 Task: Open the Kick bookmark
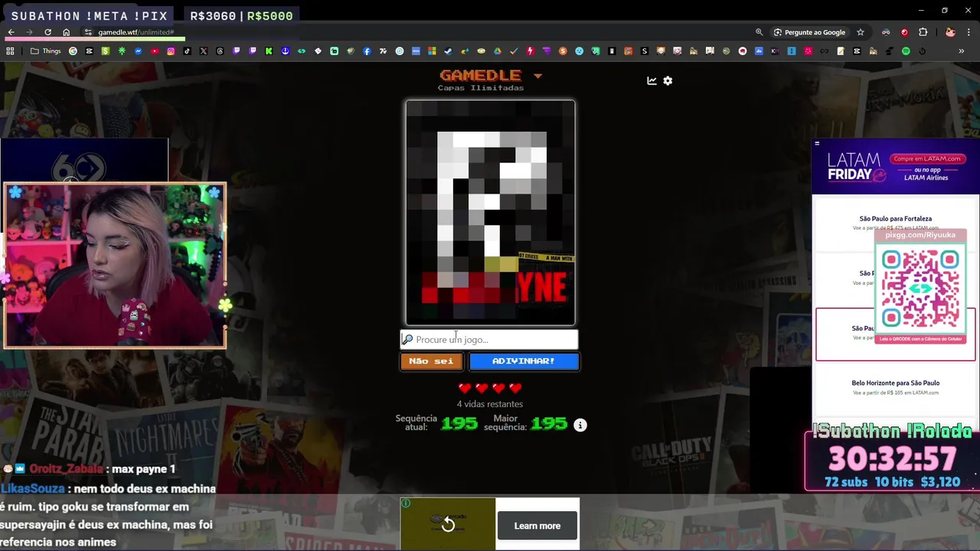tap(269, 51)
